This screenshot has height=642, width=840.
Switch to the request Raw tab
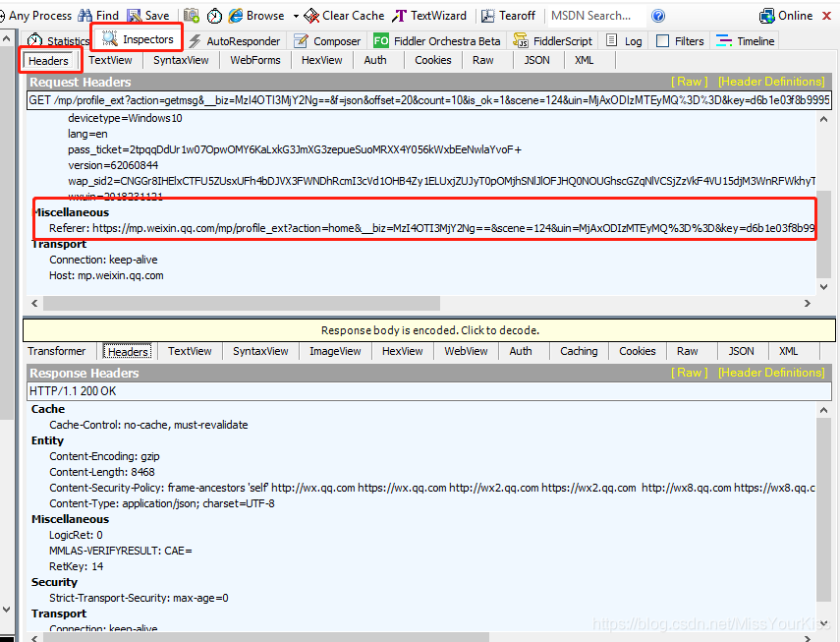[482, 60]
